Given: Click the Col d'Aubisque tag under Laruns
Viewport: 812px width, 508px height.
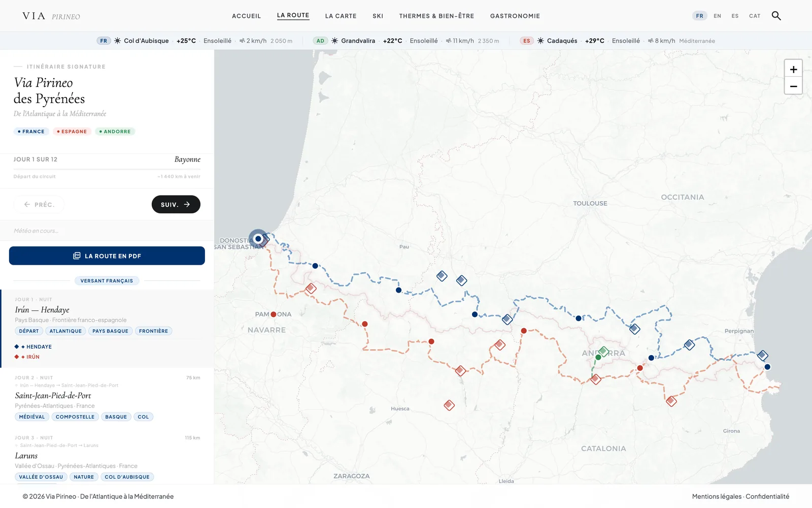Looking at the screenshot, I should pyautogui.click(x=127, y=477).
